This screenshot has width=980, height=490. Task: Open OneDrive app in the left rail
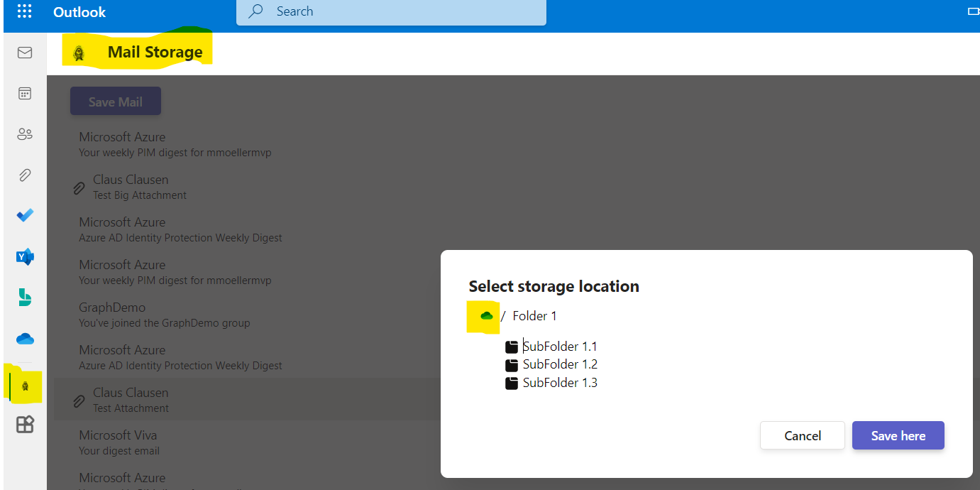(25, 339)
